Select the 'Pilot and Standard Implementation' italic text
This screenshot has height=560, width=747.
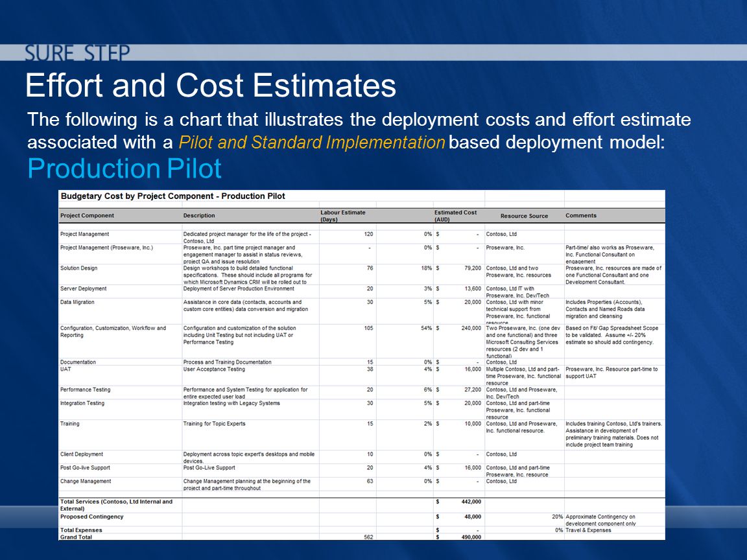pos(311,143)
